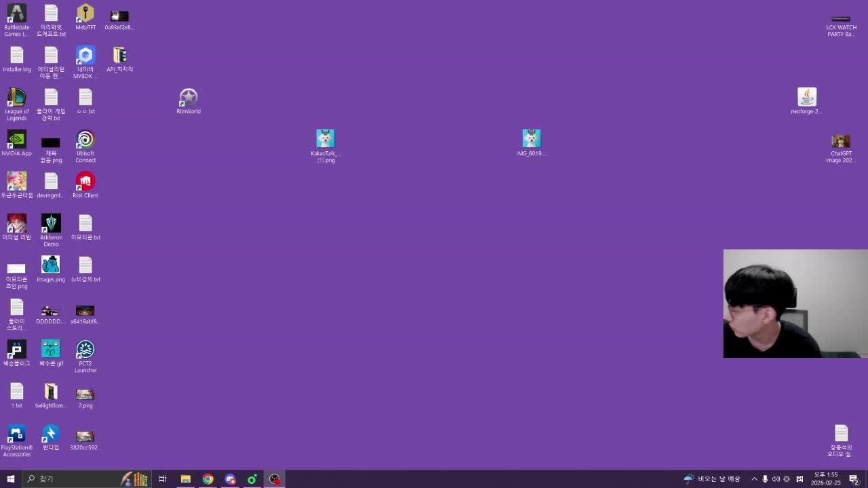
Task: Select the a6418abf8 image thumbnail
Action: pyautogui.click(x=85, y=314)
